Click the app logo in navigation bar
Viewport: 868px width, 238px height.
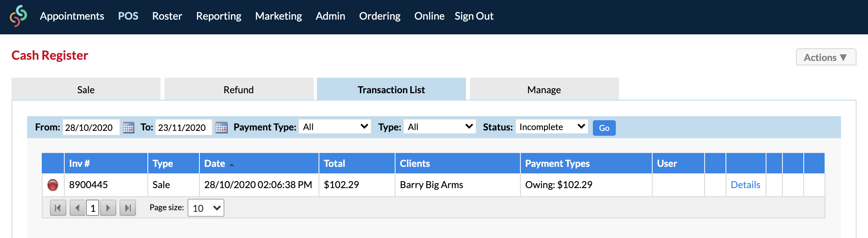pos(18,16)
